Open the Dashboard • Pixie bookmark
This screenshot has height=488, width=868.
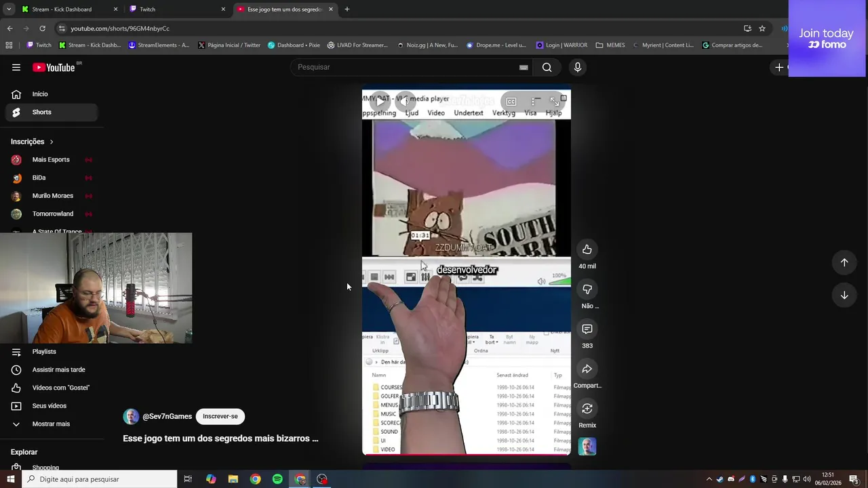(294, 45)
